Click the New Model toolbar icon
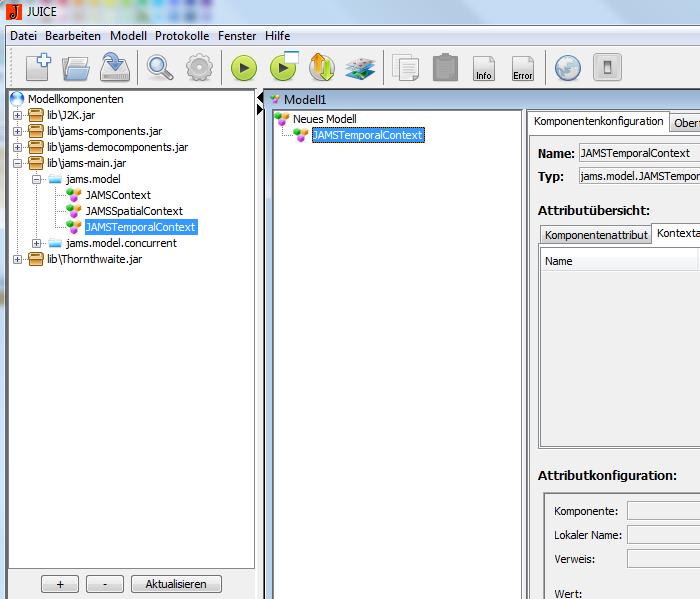The image size is (700, 599). (38, 67)
